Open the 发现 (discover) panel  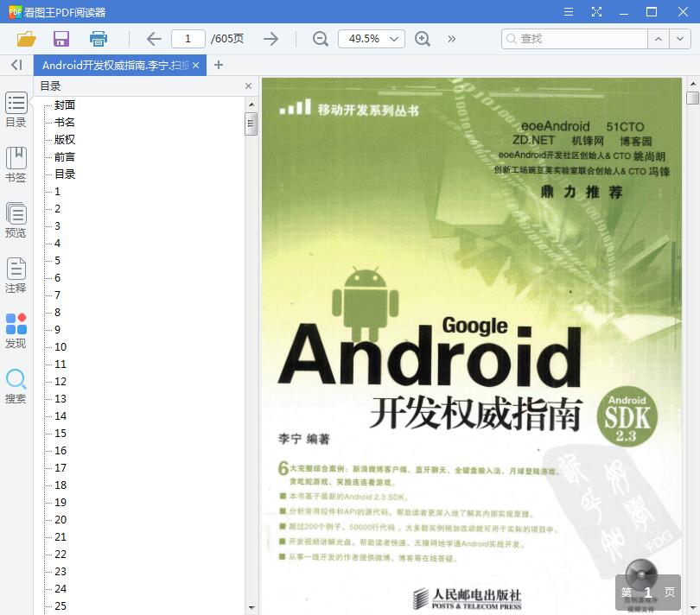coord(16,330)
